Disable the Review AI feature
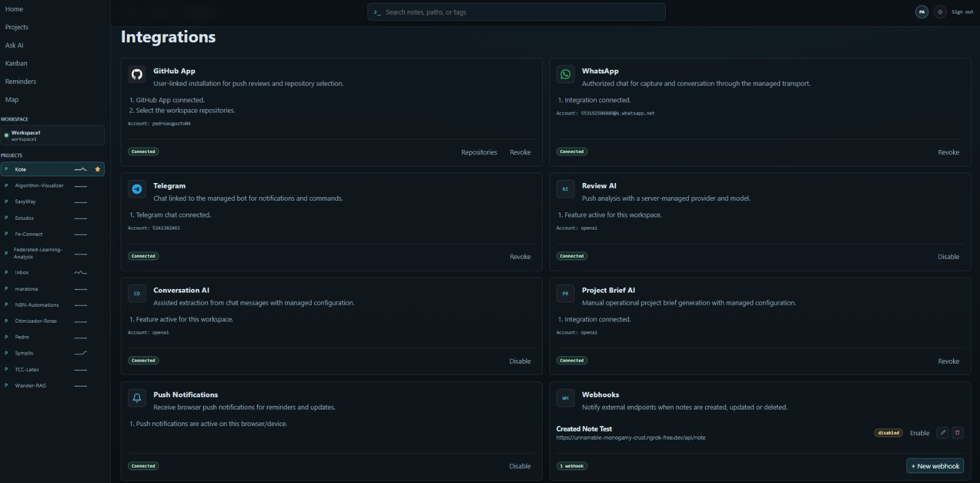 948,257
